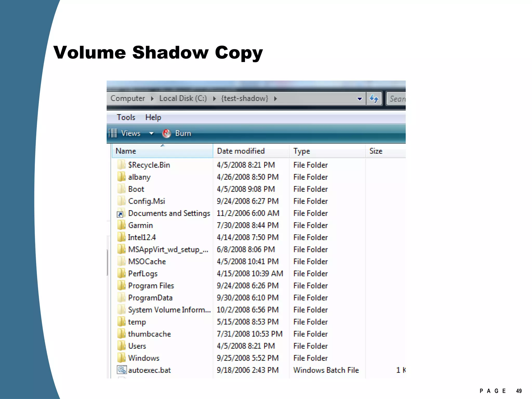Expand the address bar history dropdown
The width and height of the screenshot is (532, 399).
360,99
